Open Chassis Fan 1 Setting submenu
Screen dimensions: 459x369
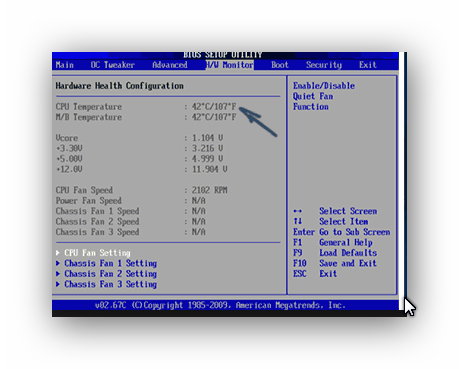110,263
